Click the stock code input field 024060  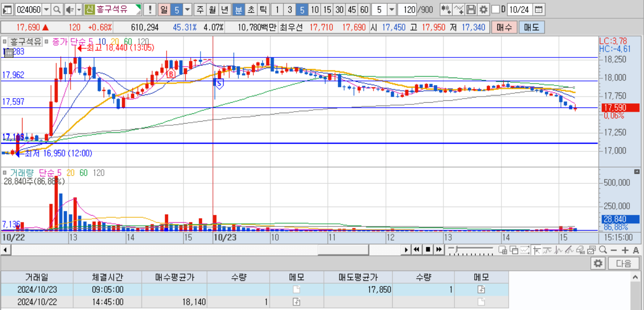(28, 9)
